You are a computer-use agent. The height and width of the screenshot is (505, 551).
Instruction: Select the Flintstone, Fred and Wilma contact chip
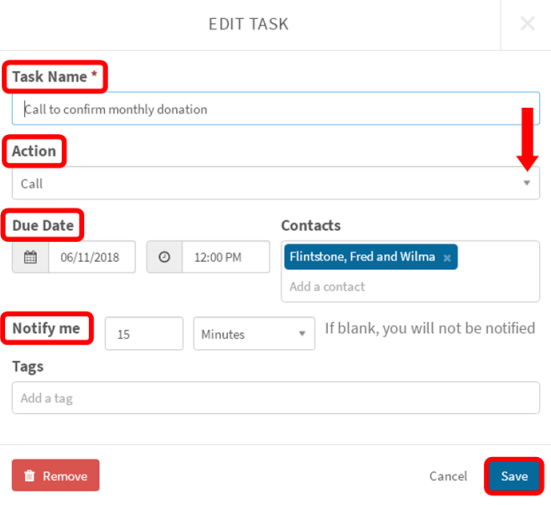click(x=362, y=257)
